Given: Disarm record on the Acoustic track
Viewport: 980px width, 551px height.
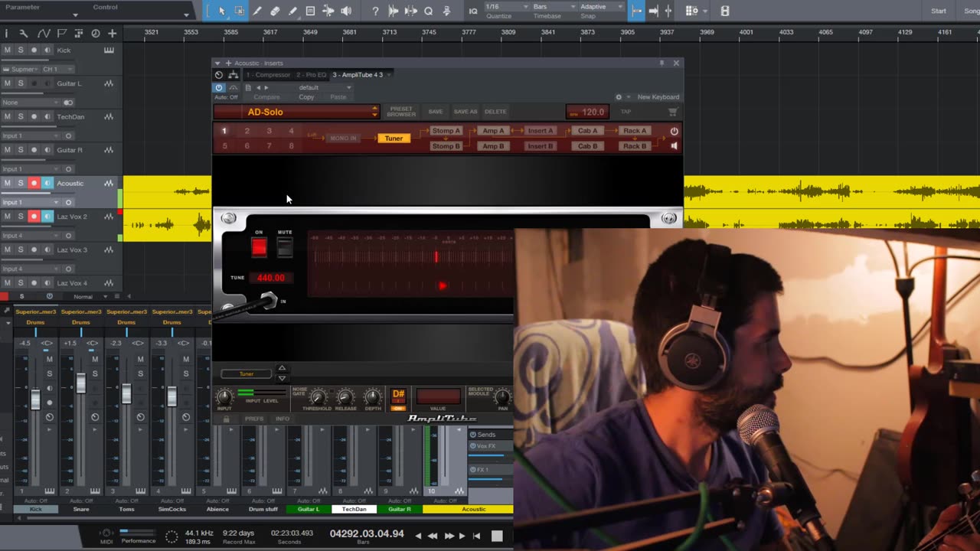Looking at the screenshot, I should point(34,183).
